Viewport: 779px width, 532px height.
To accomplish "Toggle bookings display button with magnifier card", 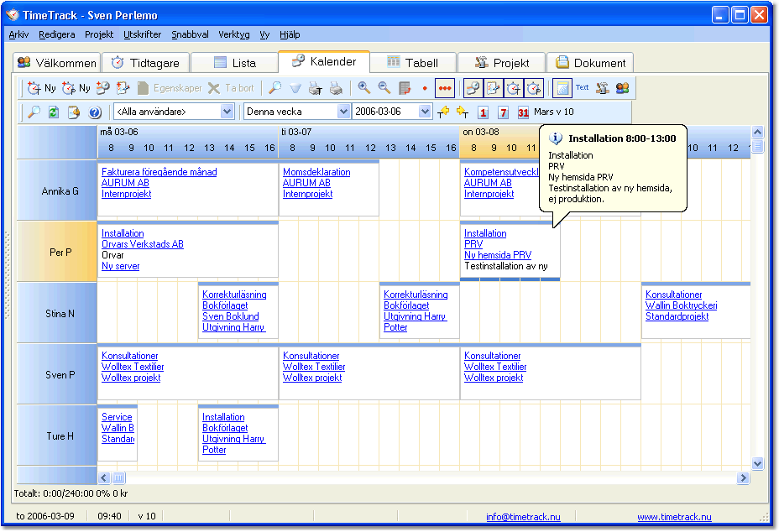I will (x=473, y=88).
